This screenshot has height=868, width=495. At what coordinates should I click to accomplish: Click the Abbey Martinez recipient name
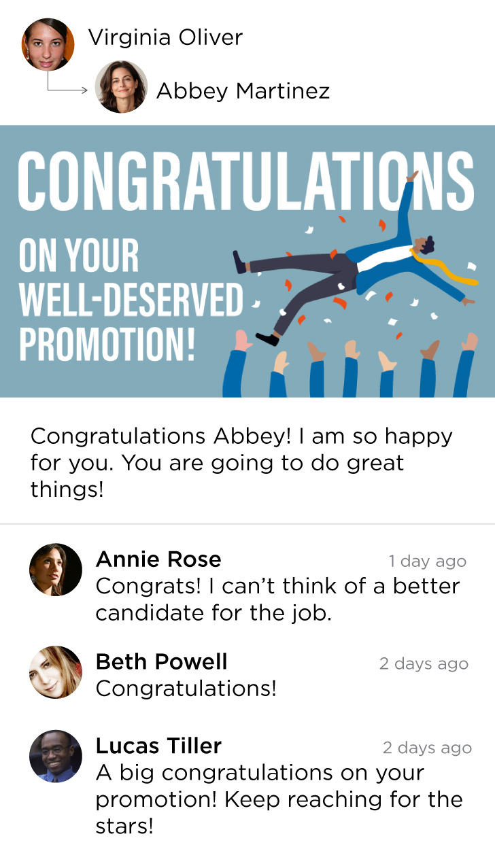click(243, 90)
